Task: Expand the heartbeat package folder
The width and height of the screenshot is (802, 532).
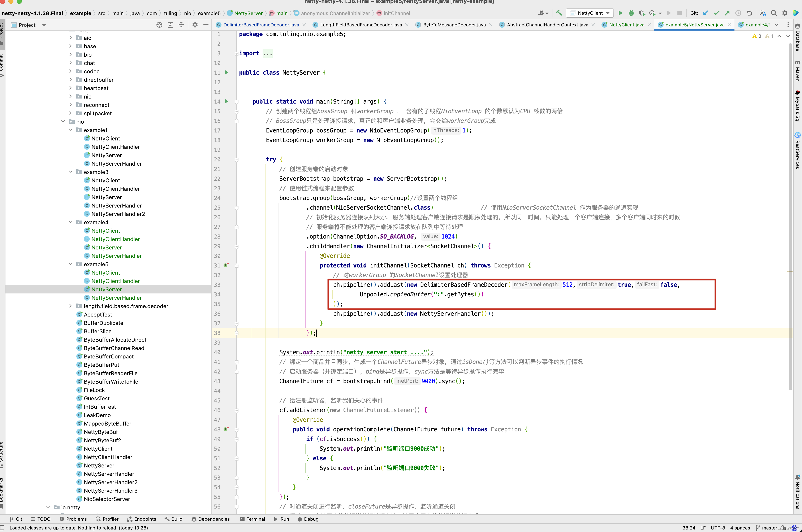Action: click(x=71, y=88)
